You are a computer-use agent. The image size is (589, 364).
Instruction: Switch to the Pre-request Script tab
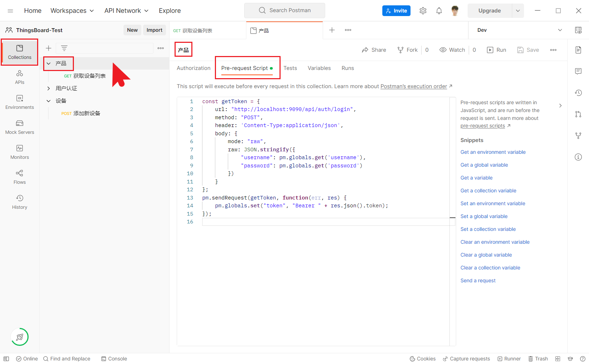coord(247,68)
